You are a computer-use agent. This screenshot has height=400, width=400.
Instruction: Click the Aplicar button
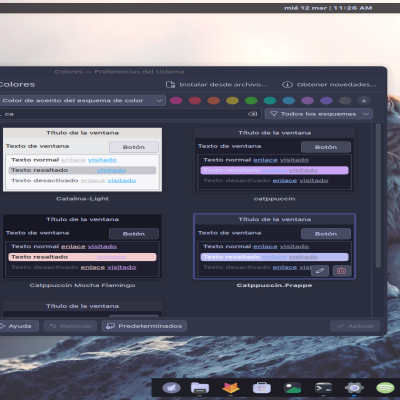point(355,326)
